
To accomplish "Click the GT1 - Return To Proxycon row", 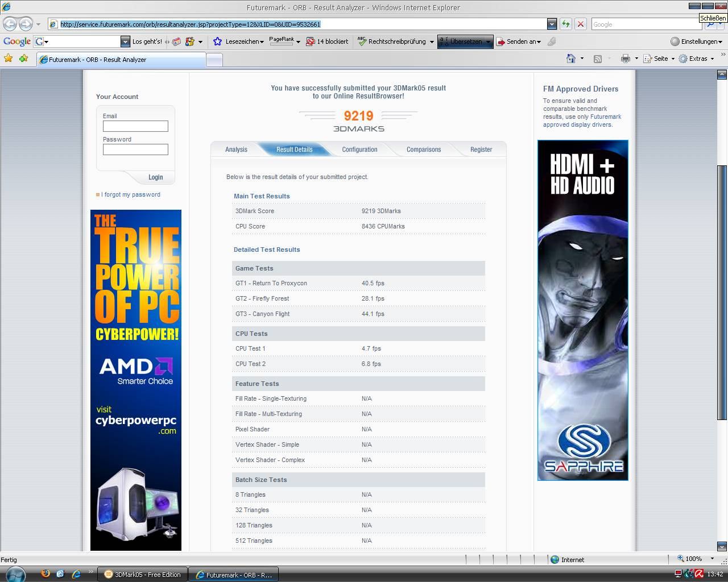I will click(358, 283).
